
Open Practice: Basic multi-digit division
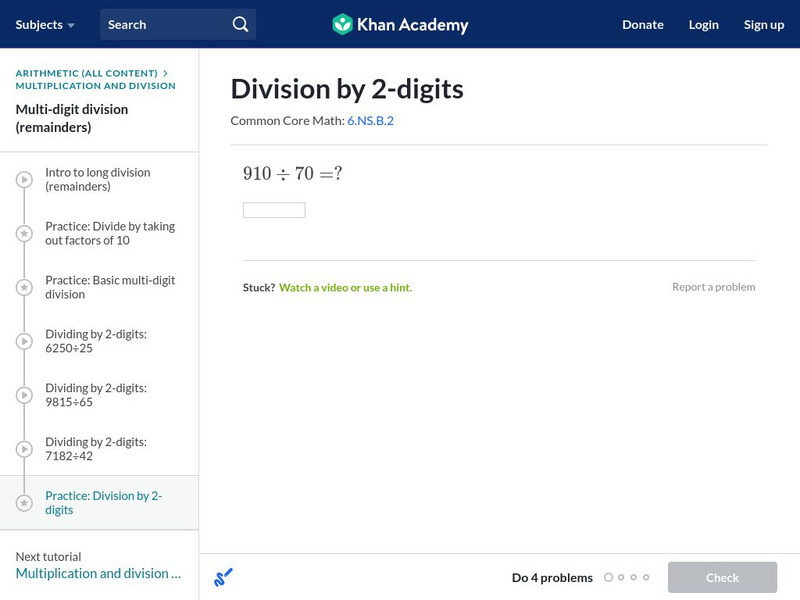110,287
